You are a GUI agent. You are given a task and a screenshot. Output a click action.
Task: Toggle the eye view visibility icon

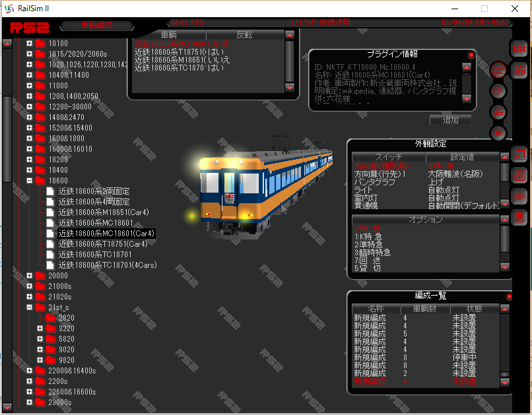click(x=498, y=133)
